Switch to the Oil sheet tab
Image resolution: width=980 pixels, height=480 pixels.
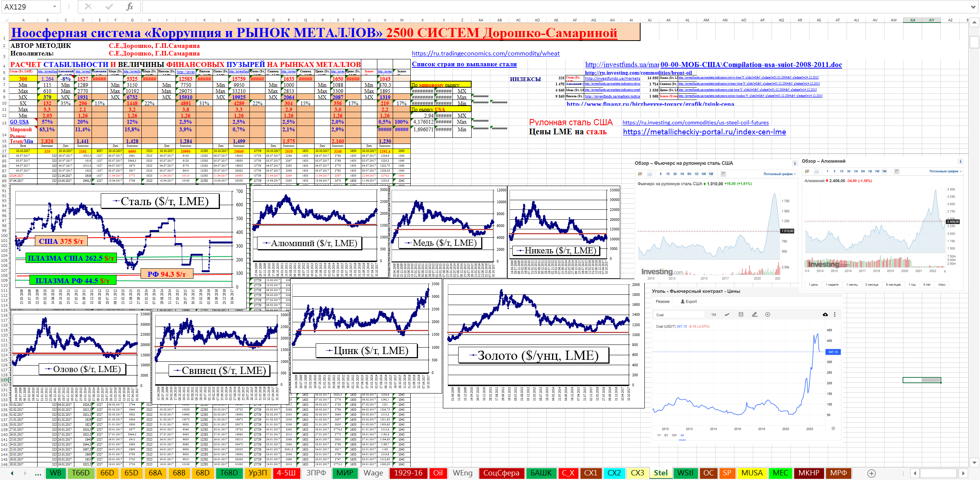[438, 473]
